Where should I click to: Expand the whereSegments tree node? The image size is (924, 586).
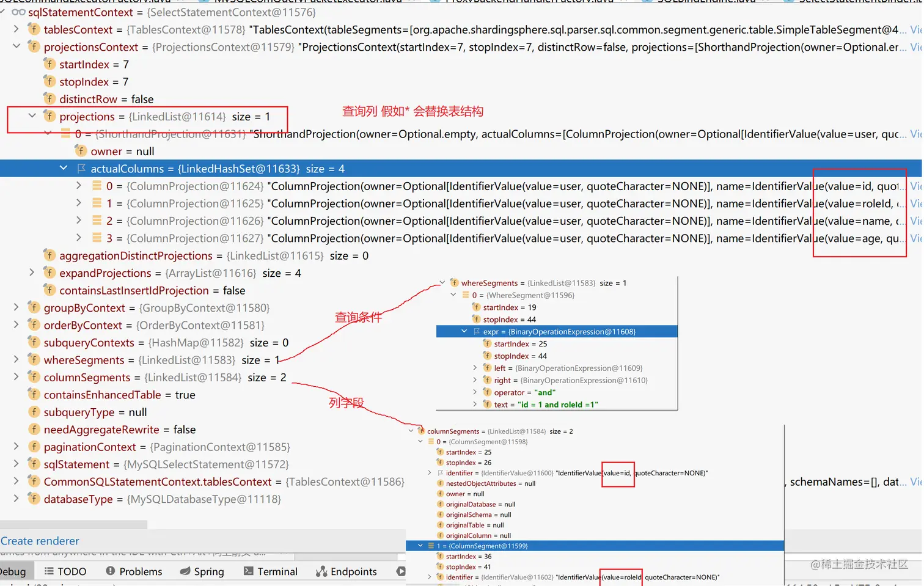(x=16, y=360)
